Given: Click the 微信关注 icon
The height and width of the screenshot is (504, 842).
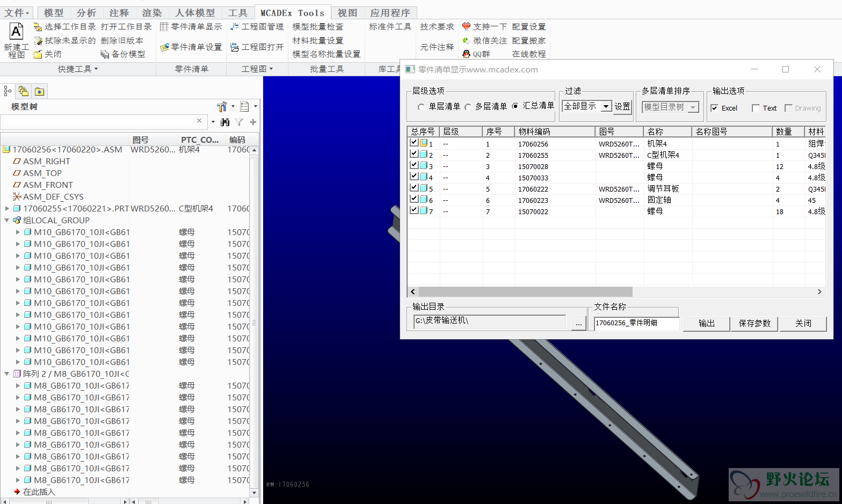Looking at the screenshot, I should coord(466,40).
